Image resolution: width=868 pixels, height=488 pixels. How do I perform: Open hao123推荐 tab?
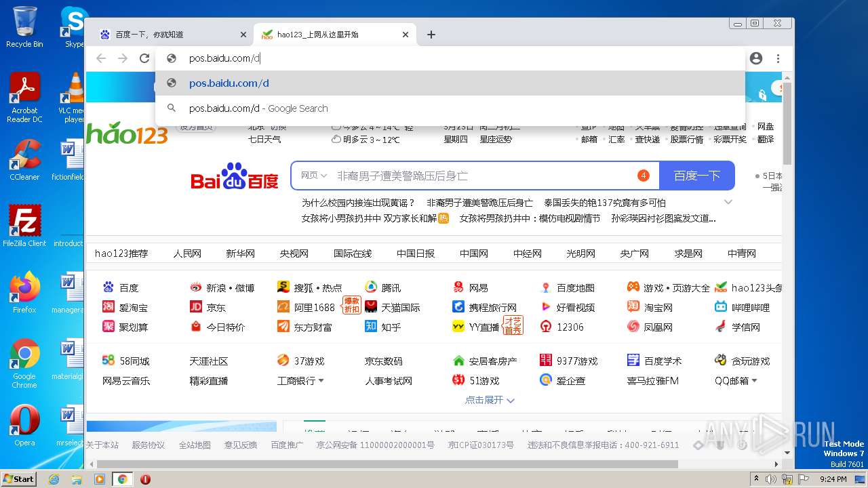point(121,253)
